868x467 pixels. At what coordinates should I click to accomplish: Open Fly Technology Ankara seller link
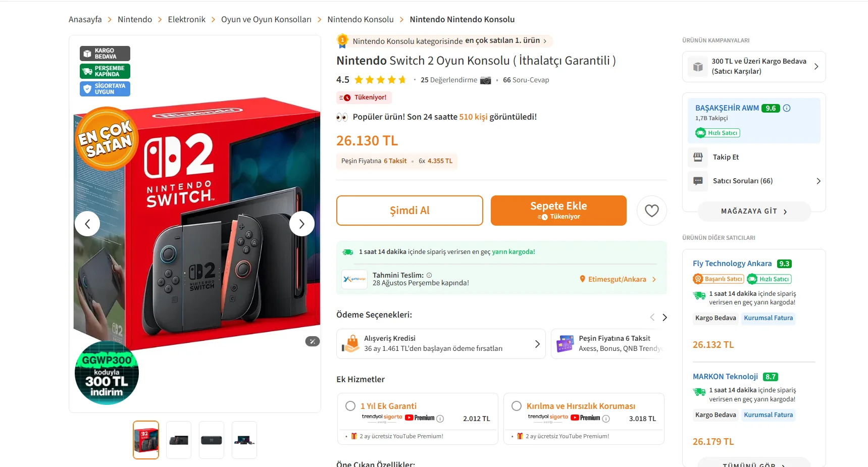pyautogui.click(x=732, y=264)
